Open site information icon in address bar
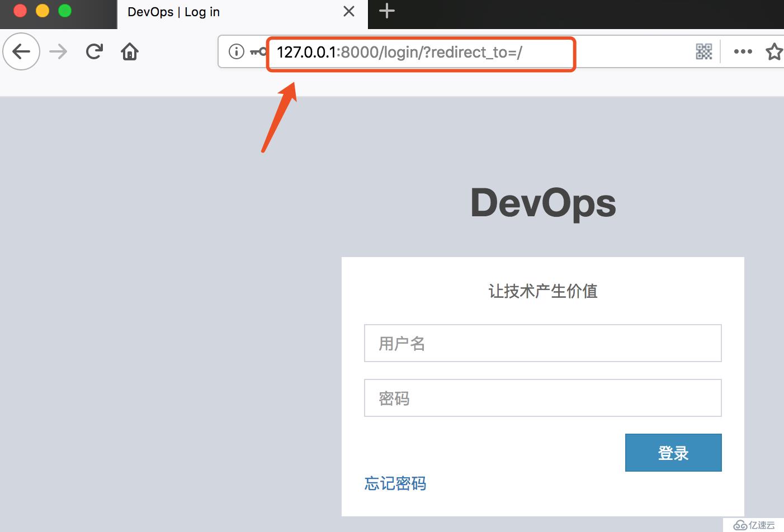Screen dimensions: 784x532 point(237,51)
